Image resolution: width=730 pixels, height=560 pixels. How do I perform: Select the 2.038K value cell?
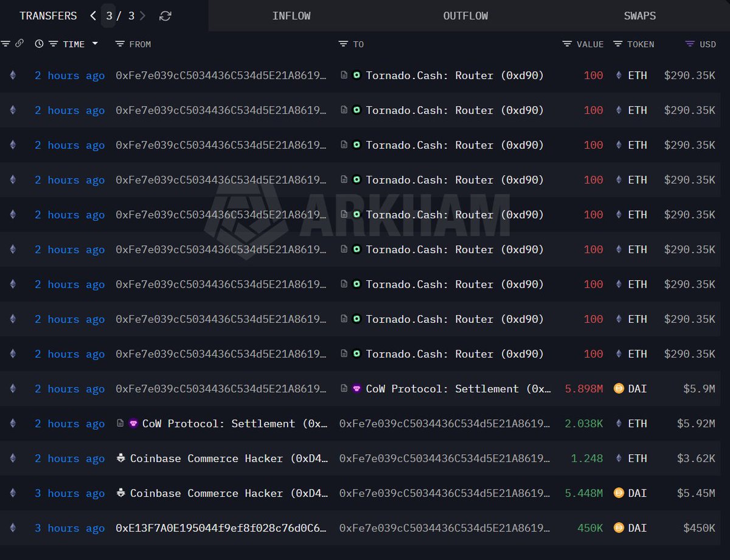584,423
